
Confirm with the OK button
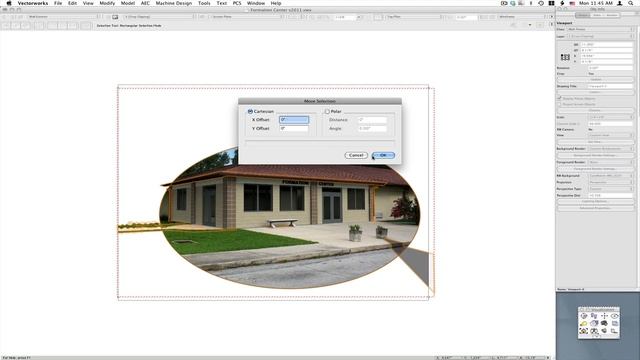[383, 155]
